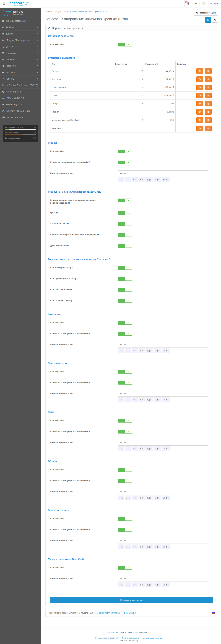Toggle Цена cache rebuild switch
The height and width of the screenshot is (644, 221).
point(125,213)
